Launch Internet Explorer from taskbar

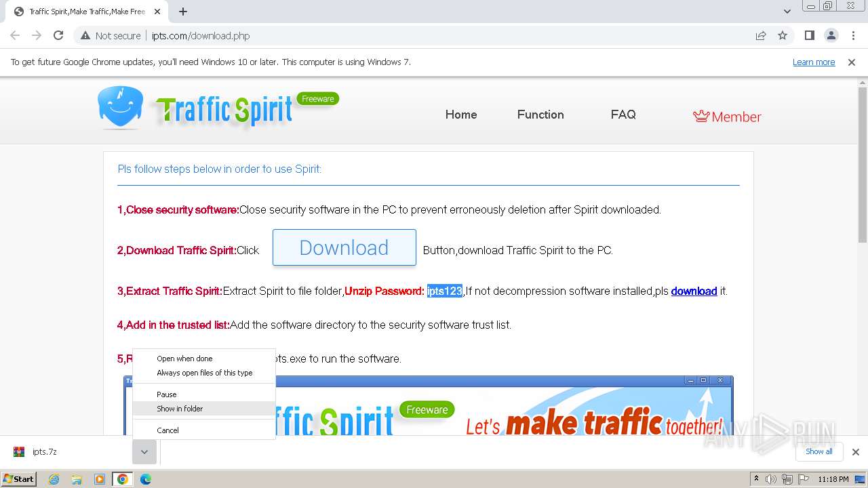click(x=54, y=479)
